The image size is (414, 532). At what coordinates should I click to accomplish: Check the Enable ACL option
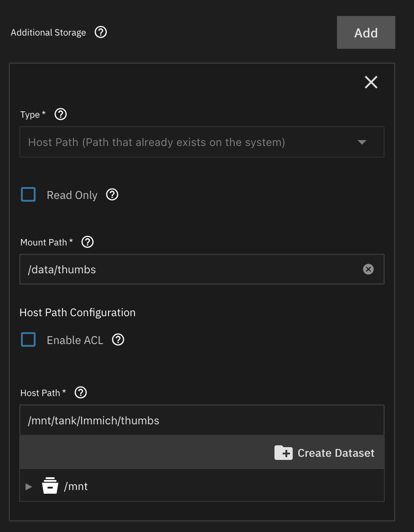(x=28, y=339)
